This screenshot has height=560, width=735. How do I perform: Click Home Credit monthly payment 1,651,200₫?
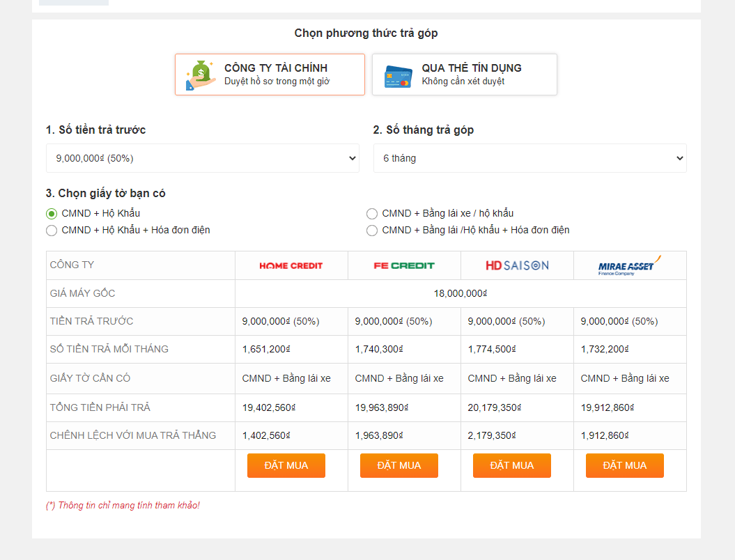[266, 349]
